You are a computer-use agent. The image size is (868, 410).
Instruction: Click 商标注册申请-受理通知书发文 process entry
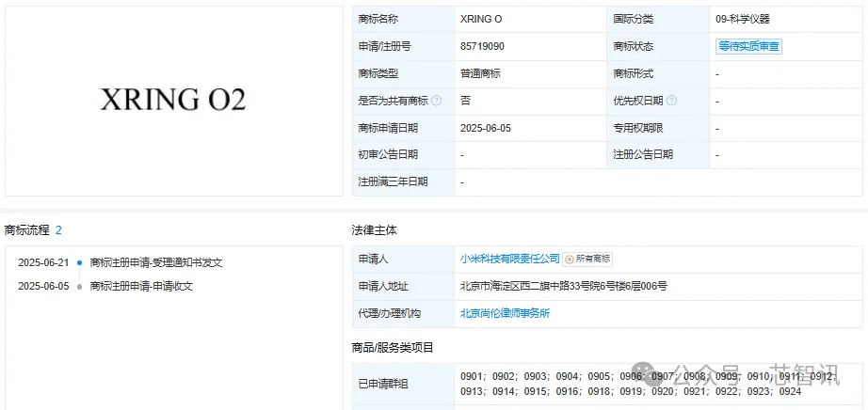(x=156, y=262)
